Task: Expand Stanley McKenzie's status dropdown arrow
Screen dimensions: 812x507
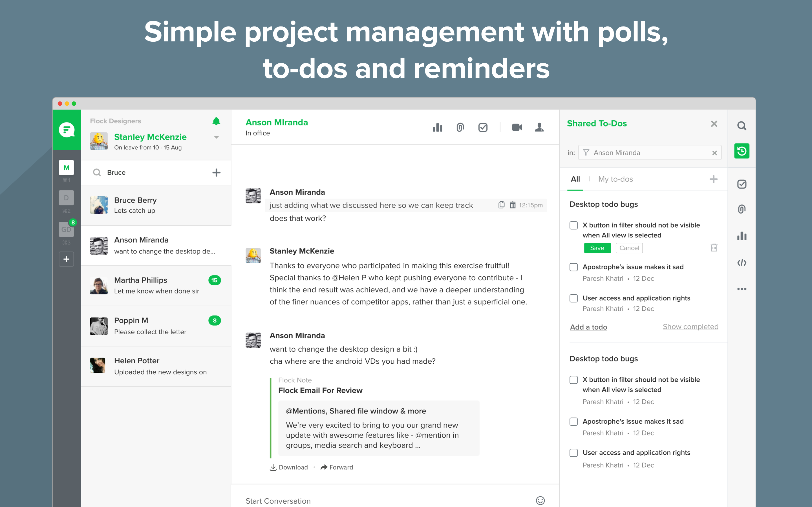Action: [x=217, y=137]
